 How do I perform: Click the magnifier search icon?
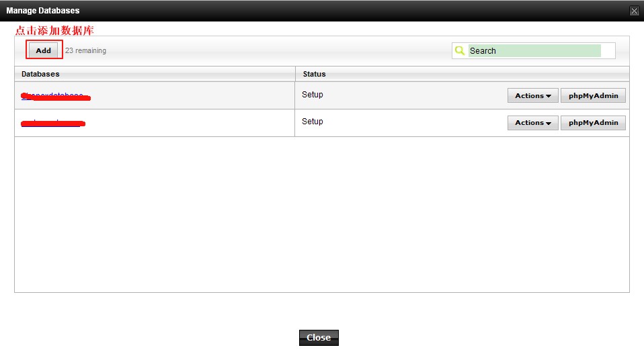pos(460,50)
